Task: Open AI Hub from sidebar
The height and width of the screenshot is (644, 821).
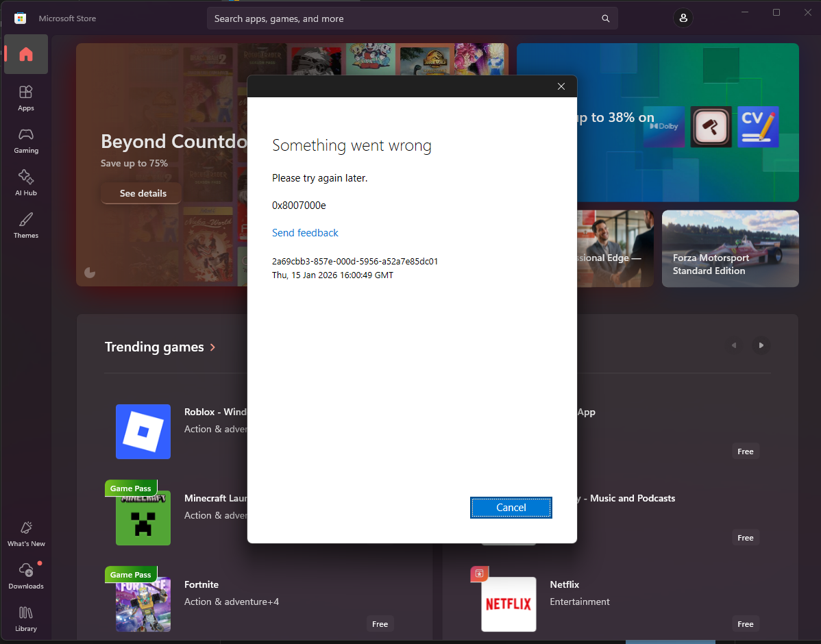Action: (25, 183)
